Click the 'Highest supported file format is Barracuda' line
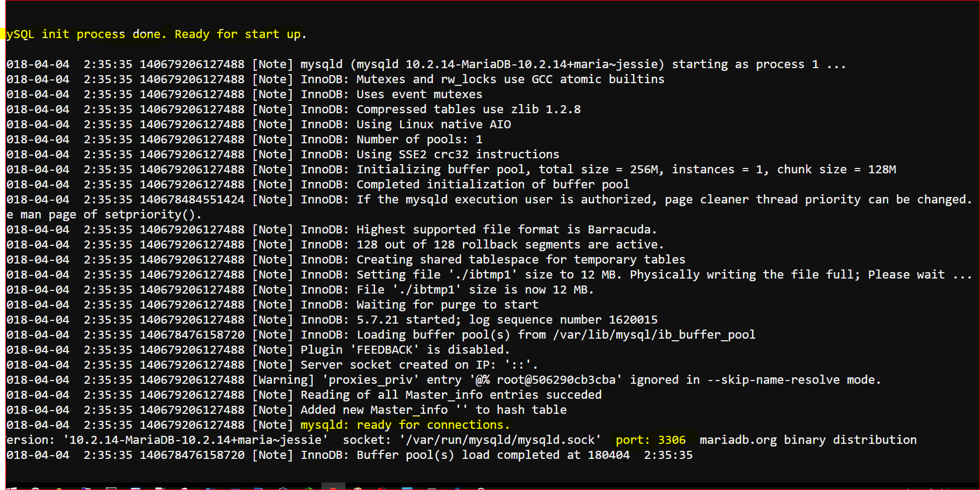980x490 pixels. 506,230
